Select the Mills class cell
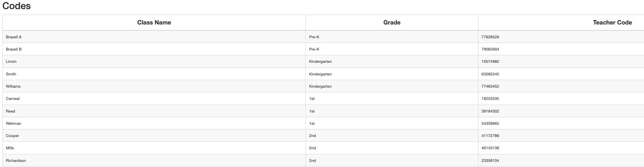The height and width of the screenshot is (167, 644). pyautogui.click(x=154, y=148)
